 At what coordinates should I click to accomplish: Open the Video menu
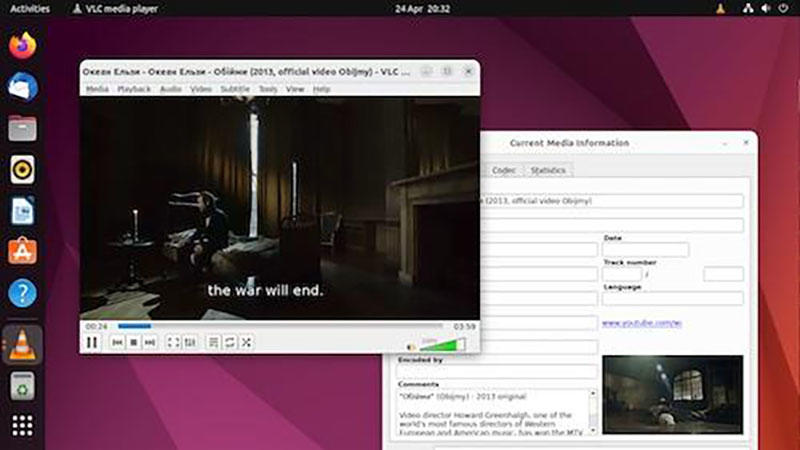[x=201, y=89]
